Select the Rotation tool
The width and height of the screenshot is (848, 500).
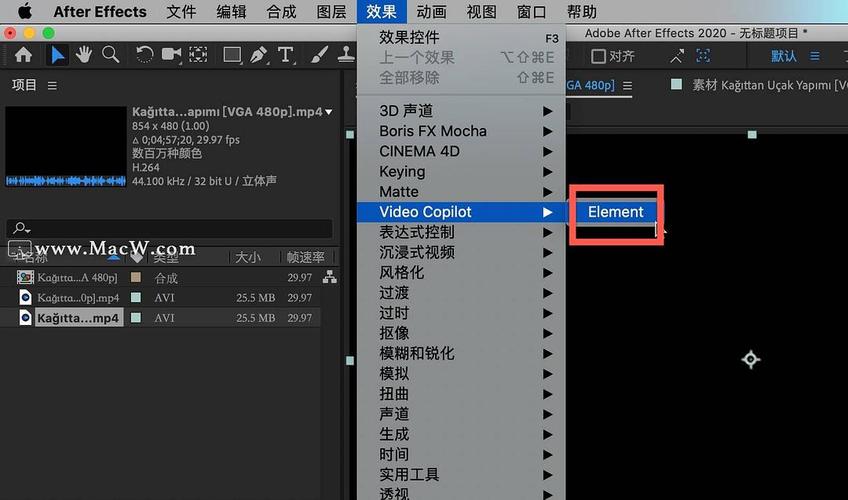point(144,55)
